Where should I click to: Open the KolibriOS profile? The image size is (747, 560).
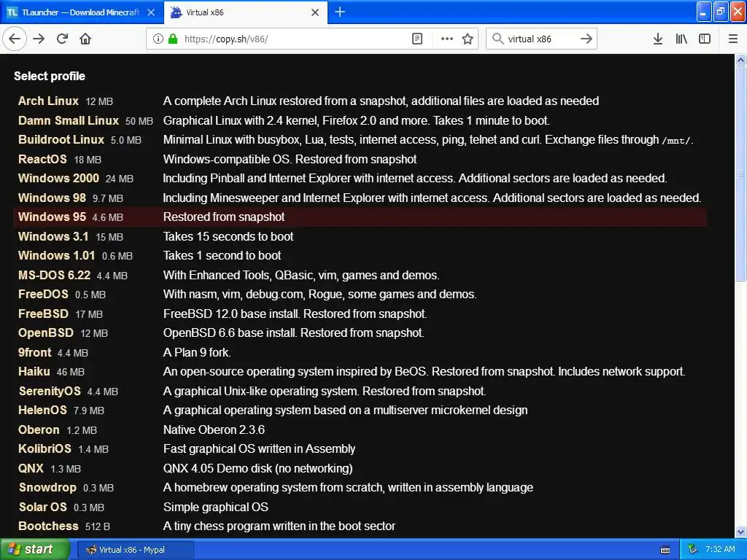point(44,448)
